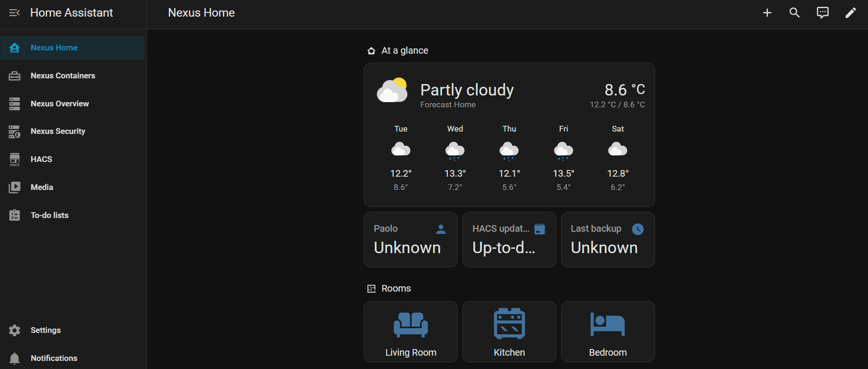The height and width of the screenshot is (369, 868).
Task: Click the Nexus Security server shield icon
Action: tap(15, 132)
